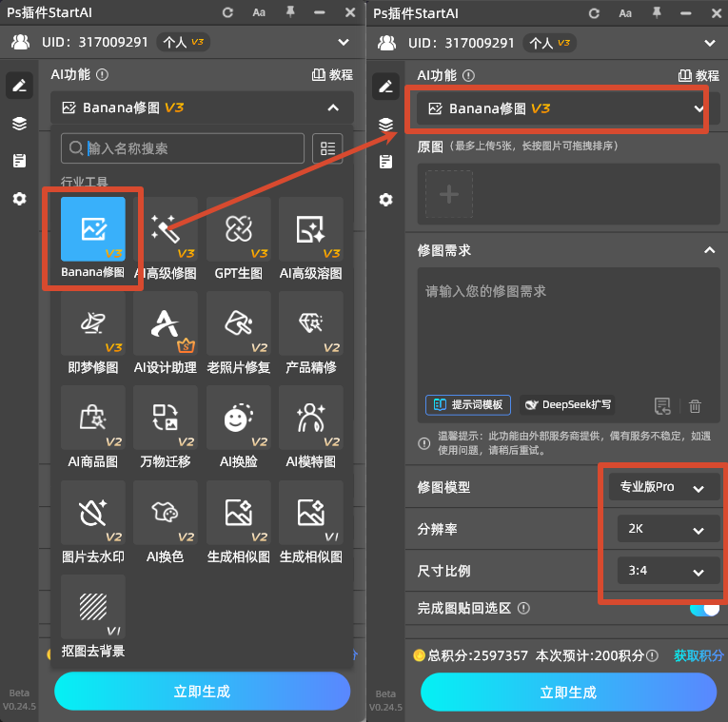Click the 修图需求 prompt text area

pos(568,332)
